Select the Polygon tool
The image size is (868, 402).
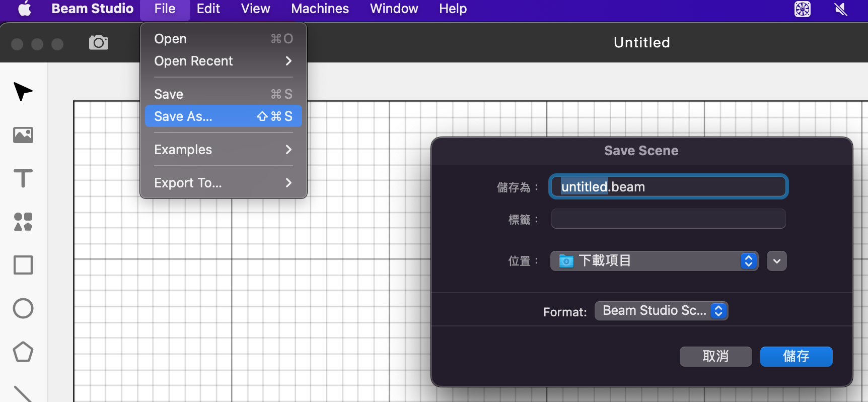[x=23, y=352]
